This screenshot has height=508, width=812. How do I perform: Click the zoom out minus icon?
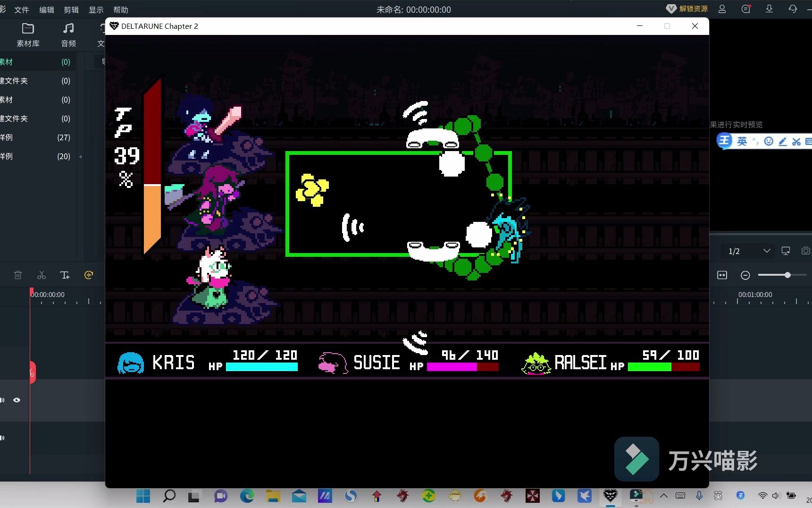(x=745, y=275)
